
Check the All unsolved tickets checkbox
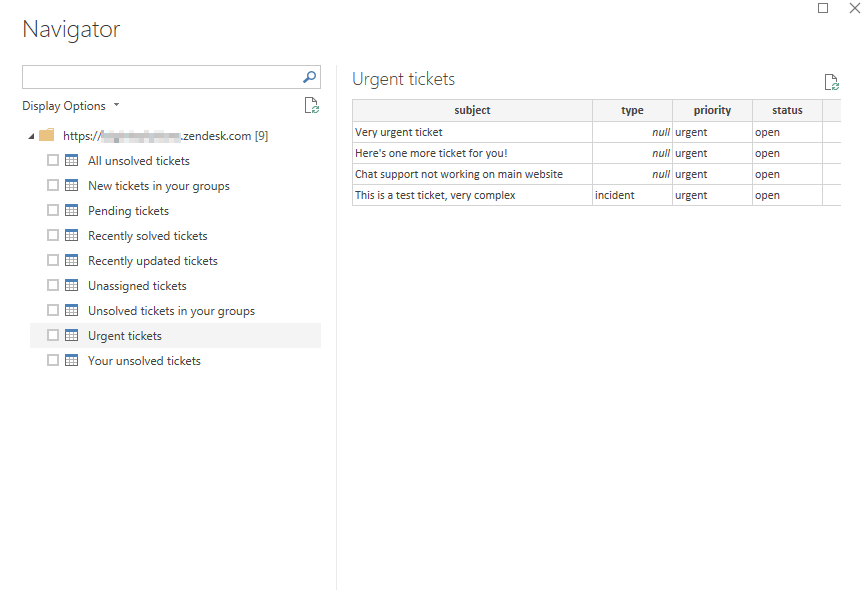(53, 160)
